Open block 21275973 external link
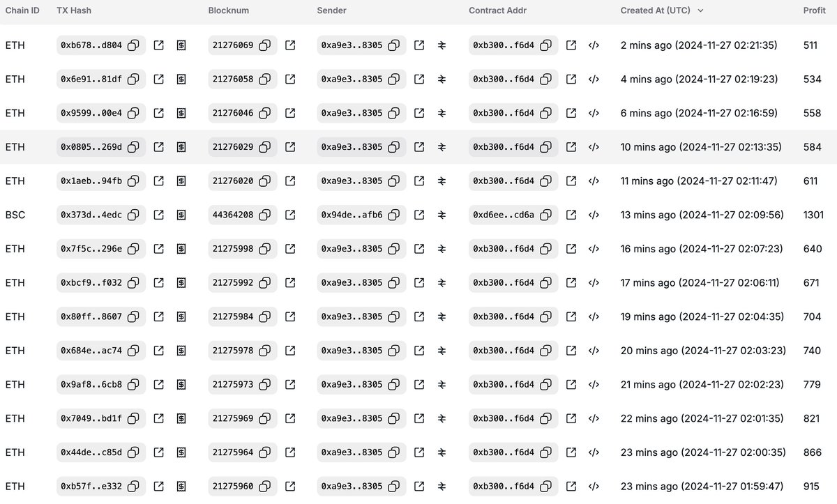Image resolution: width=837 pixels, height=504 pixels. [x=290, y=385]
